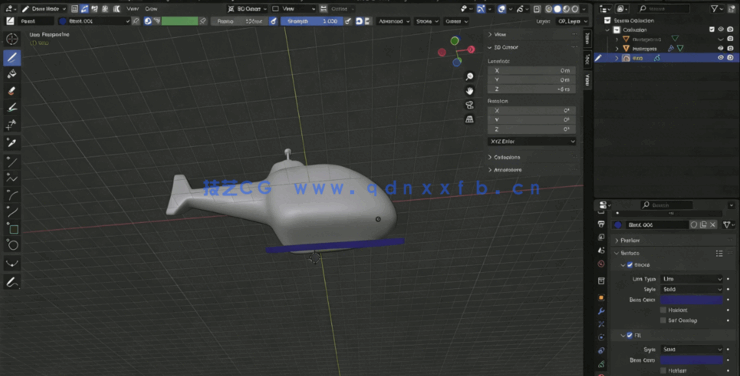Select the Erase tool
Screen dimensions: 740x376
12,91
